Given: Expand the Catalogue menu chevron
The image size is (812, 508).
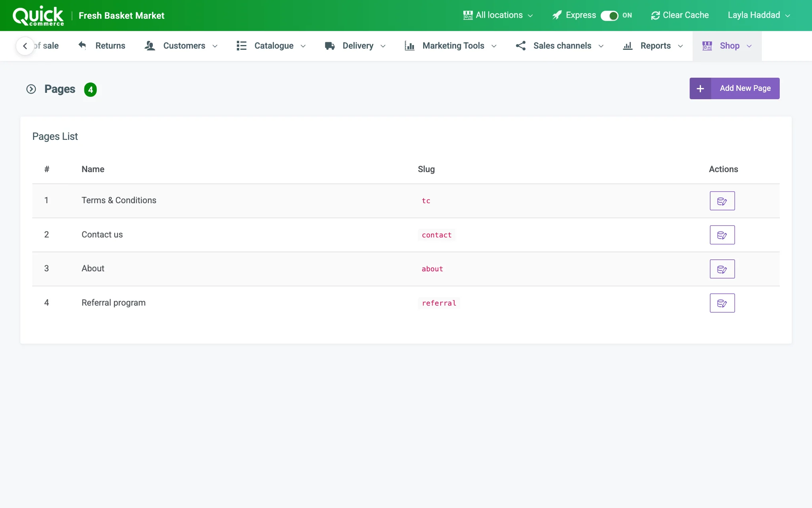Looking at the screenshot, I should click(303, 46).
